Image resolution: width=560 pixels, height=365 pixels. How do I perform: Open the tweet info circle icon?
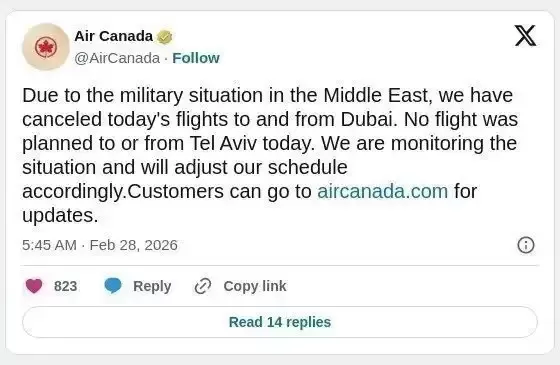(526, 245)
